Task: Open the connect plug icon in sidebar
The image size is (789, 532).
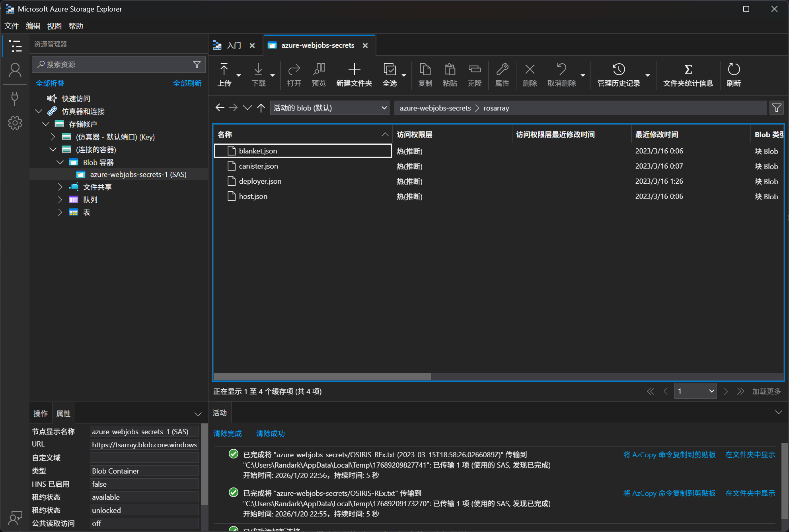Action: [x=15, y=98]
